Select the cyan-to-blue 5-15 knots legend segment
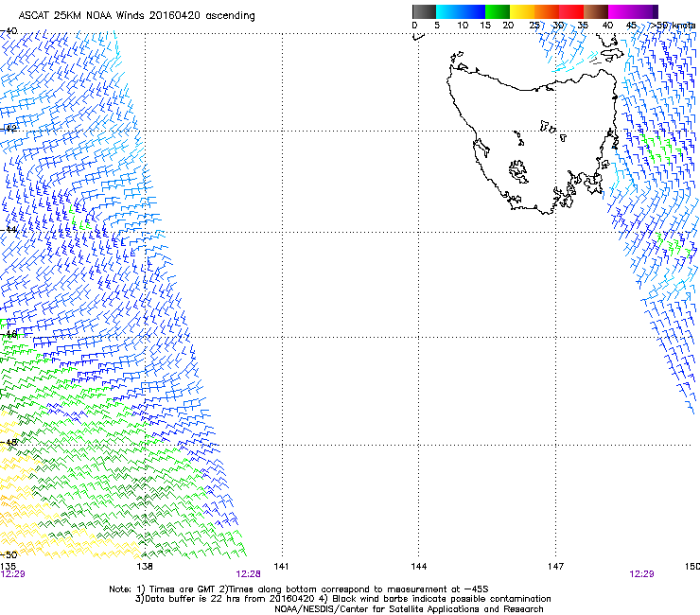This screenshot has height=615, width=700. click(461, 11)
